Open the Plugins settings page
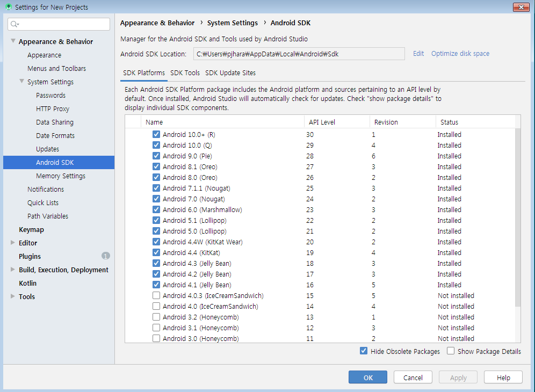 pos(30,256)
